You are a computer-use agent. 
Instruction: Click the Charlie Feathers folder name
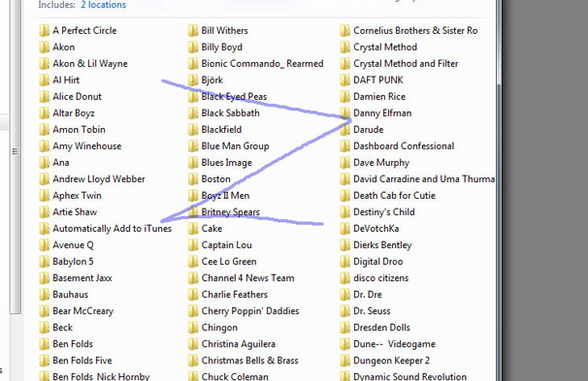(235, 295)
